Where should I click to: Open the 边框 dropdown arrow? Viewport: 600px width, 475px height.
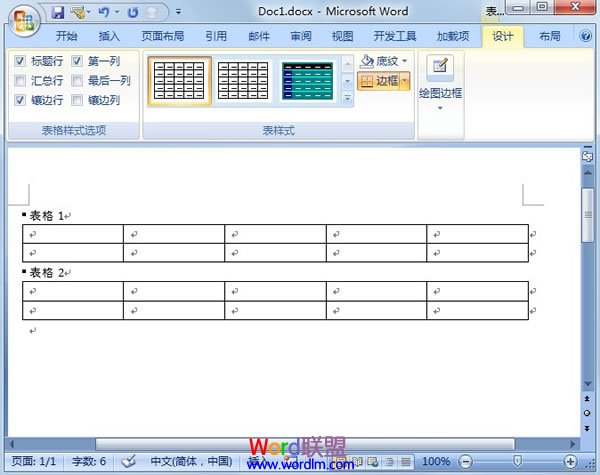405,81
